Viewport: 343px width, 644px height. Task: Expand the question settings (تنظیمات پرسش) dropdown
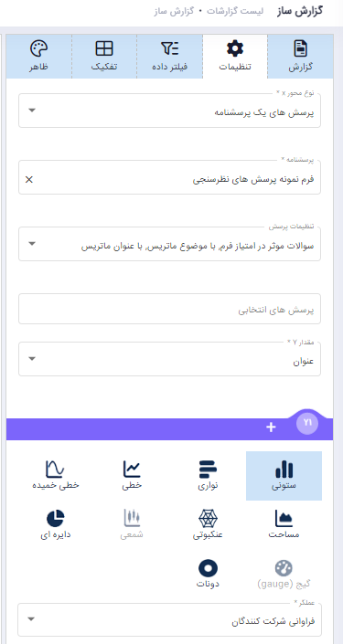(x=169, y=244)
